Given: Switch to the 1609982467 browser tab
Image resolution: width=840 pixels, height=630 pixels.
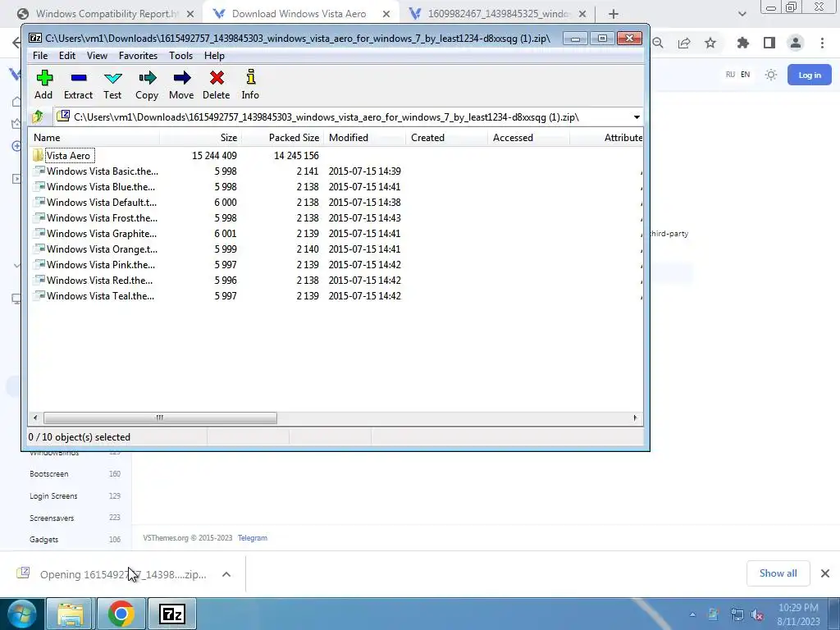Looking at the screenshot, I should [498, 14].
